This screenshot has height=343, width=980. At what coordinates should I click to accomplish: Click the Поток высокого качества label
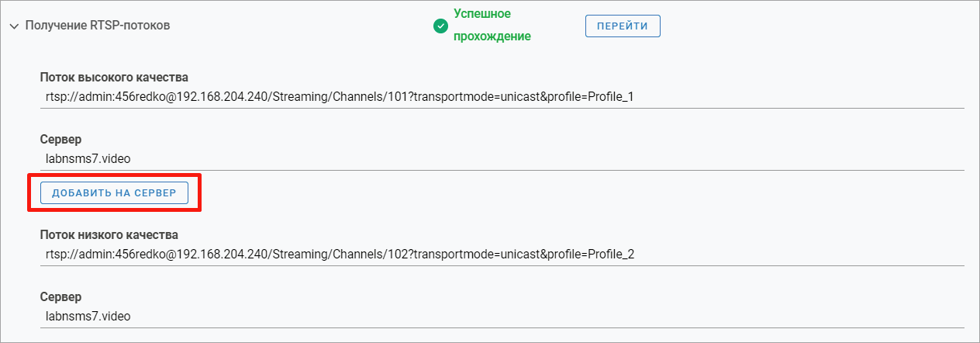[114, 77]
